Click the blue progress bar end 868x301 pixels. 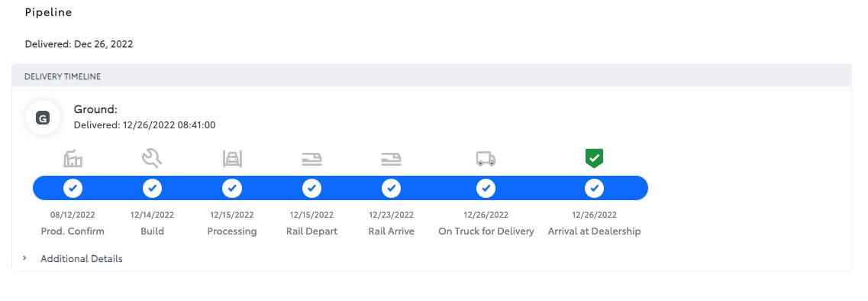pos(635,189)
